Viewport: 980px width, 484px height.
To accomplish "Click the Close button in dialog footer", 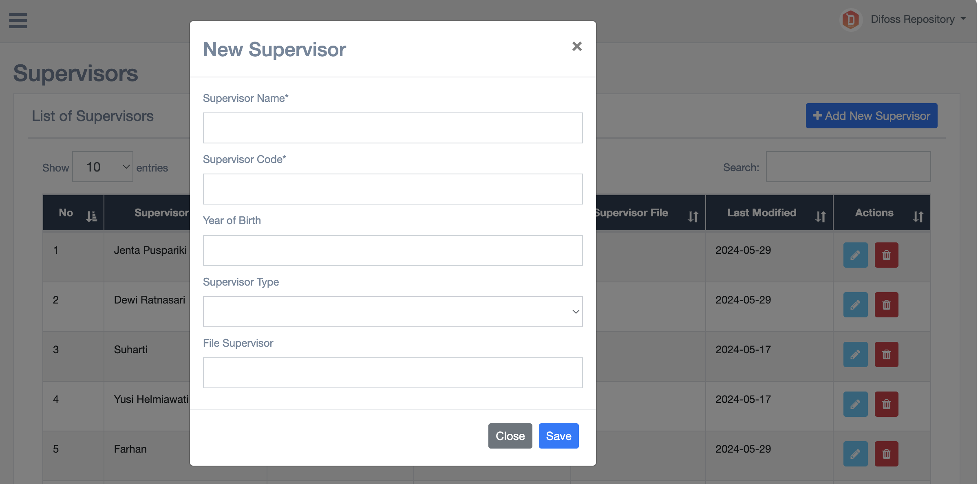I will (x=510, y=436).
